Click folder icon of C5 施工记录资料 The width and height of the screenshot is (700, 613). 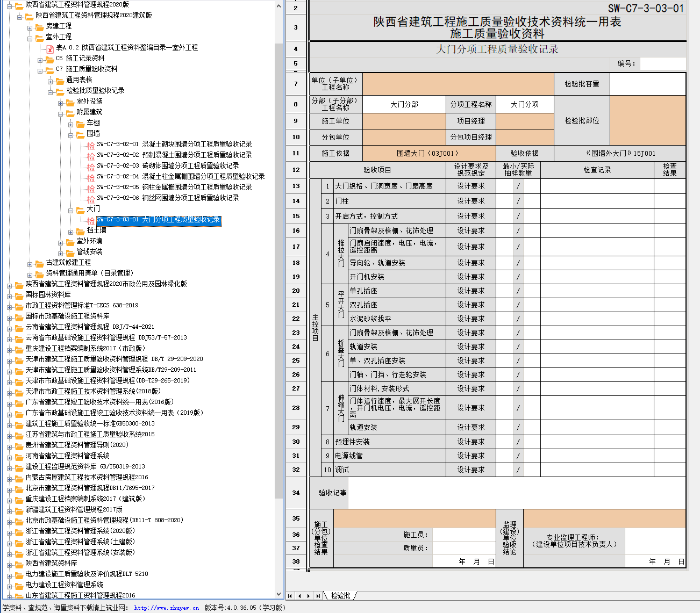49,59
